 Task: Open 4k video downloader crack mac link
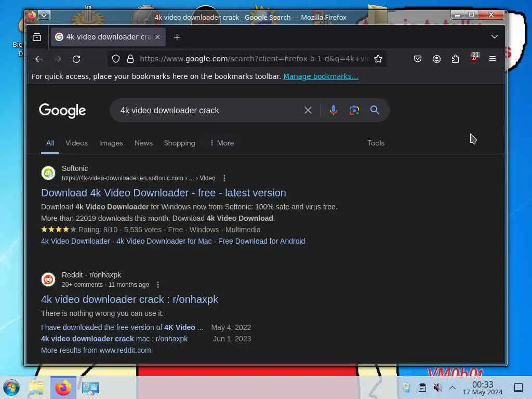(x=114, y=339)
